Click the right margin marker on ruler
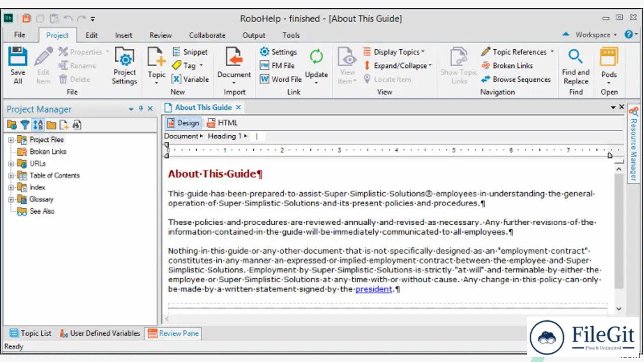Image resolution: width=644 pixels, height=362 pixels. pos(610,155)
